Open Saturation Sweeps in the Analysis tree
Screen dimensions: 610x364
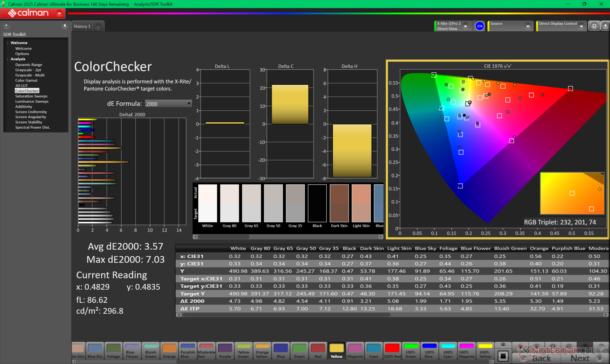31,96
